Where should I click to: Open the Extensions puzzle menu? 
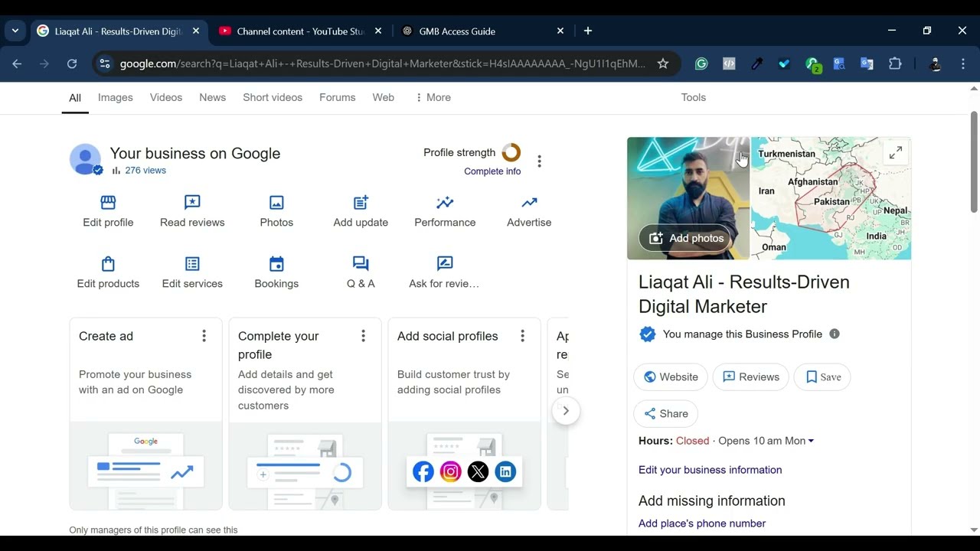tap(895, 64)
